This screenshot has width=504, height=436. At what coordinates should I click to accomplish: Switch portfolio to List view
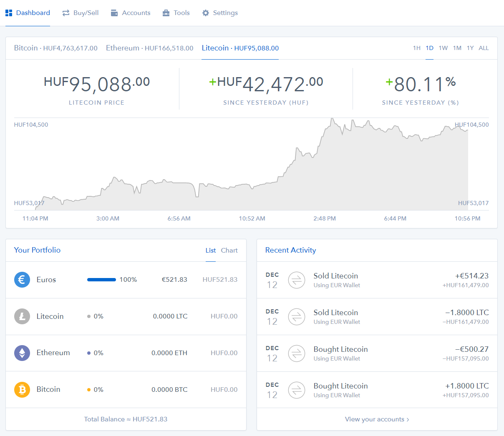click(x=211, y=251)
